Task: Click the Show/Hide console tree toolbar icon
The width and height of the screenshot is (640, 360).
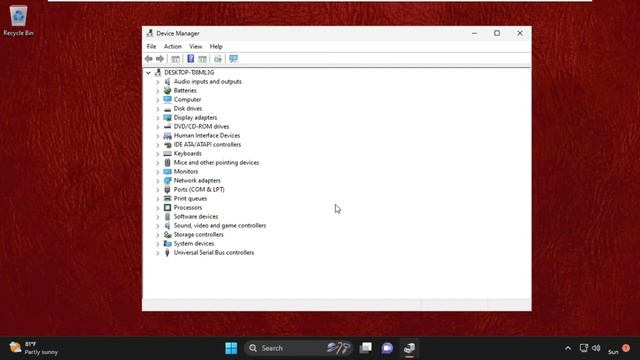Action: click(176, 59)
